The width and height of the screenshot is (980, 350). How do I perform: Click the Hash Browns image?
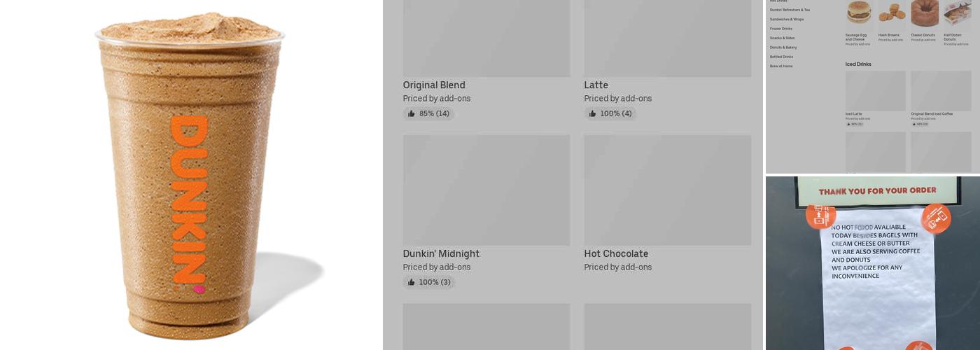[x=891, y=13]
